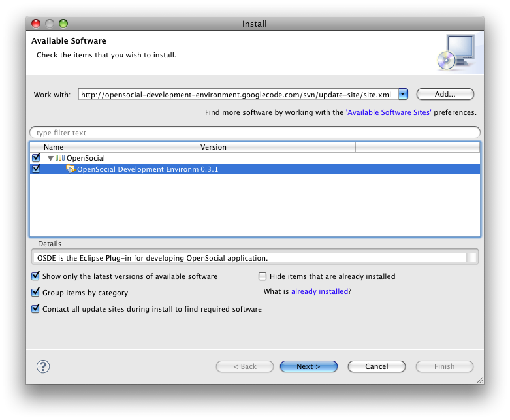The width and height of the screenshot is (510, 420).
Task: Click the version 0.3.1 cell
Action: [209, 169]
